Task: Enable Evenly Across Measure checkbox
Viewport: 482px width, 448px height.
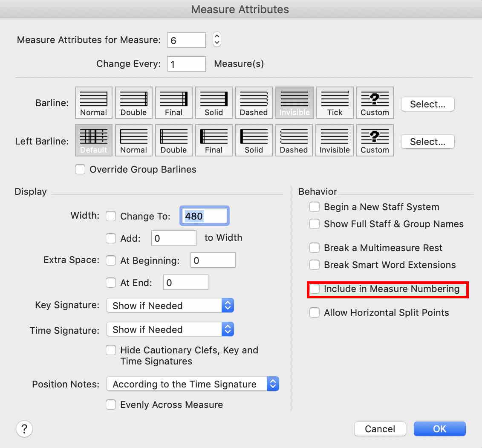Action: [x=111, y=405]
